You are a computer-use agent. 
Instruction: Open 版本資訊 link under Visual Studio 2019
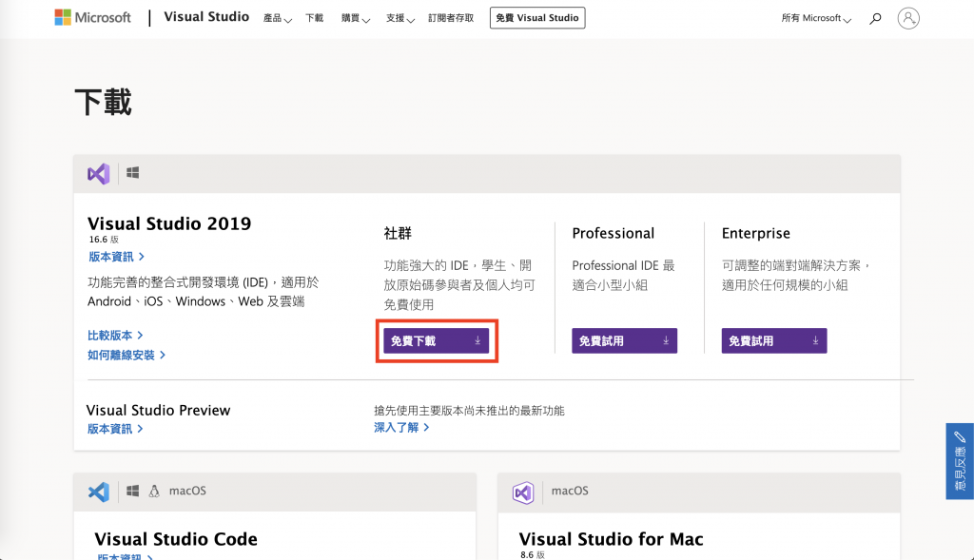pos(116,257)
